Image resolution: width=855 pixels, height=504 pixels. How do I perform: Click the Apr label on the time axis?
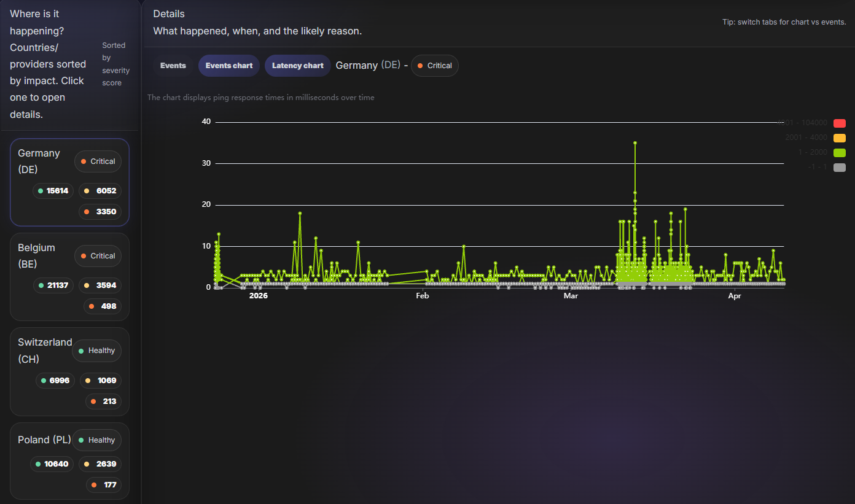pyautogui.click(x=735, y=296)
